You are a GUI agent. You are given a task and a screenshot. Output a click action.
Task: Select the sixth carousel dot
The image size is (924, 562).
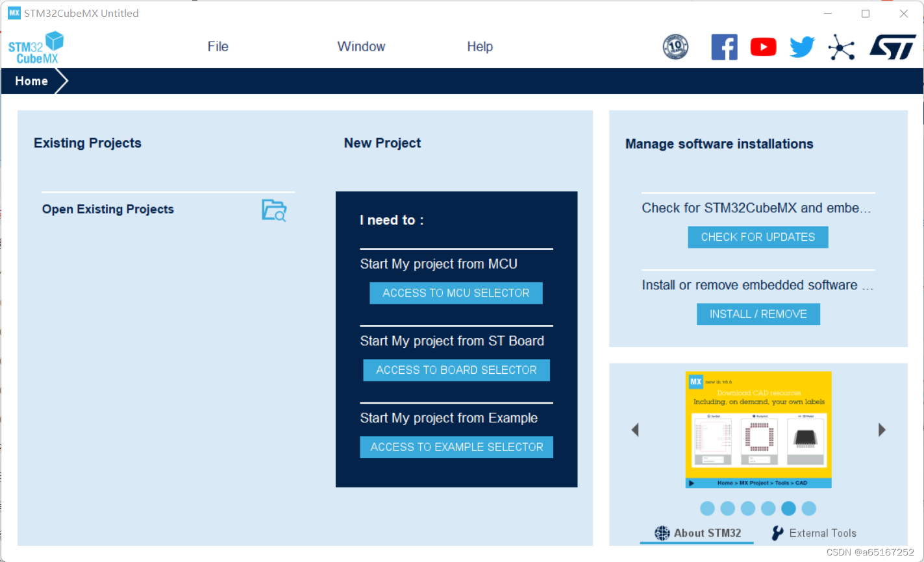(x=808, y=509)
